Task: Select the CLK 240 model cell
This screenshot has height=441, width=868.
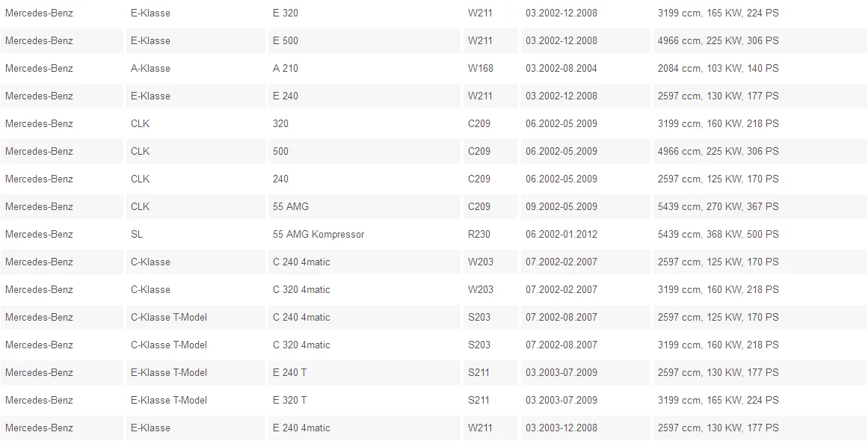Action: (x=364, y=179)
